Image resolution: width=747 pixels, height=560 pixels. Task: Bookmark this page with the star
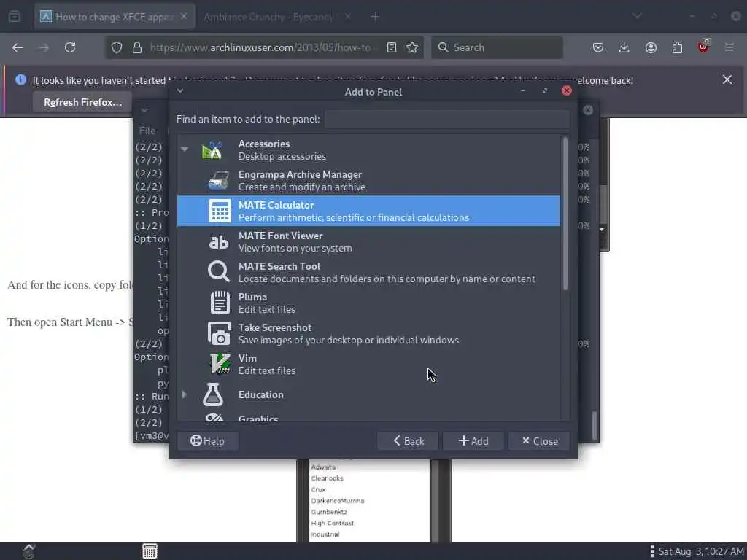[x=412, y=47]
